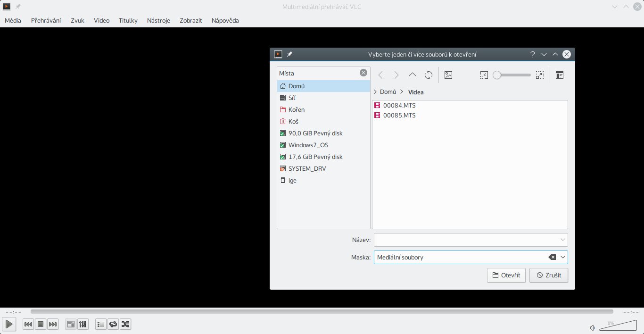Open file dialog options menu icon
The image size is (644, 334).
[x=560, y=75]
